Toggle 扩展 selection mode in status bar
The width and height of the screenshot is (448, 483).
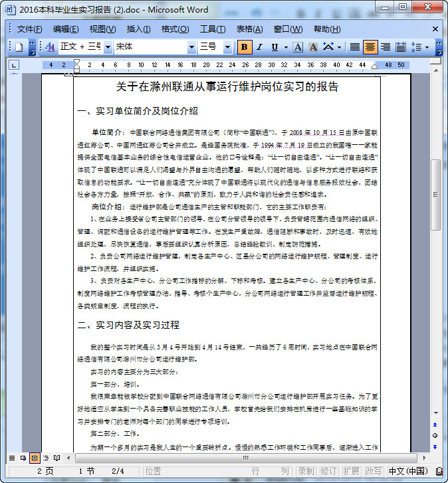click(x=351, y=471)
